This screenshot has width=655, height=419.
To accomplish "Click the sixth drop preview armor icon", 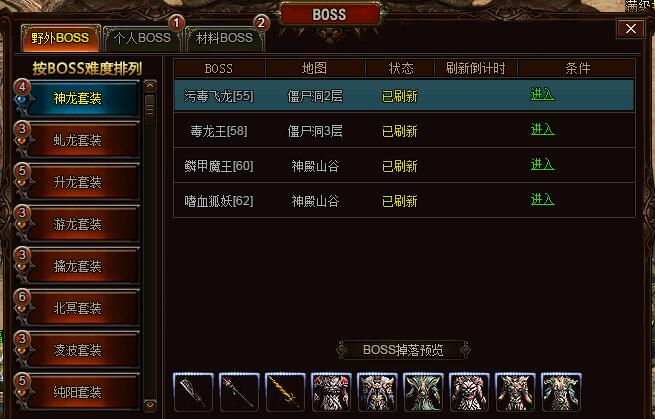I will (423, 392).
